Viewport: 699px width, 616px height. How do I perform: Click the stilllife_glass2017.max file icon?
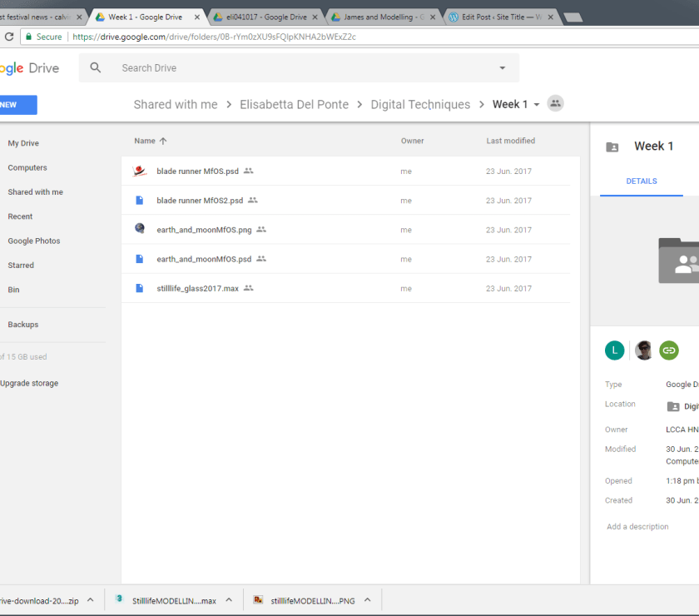(x=140, y=288)
